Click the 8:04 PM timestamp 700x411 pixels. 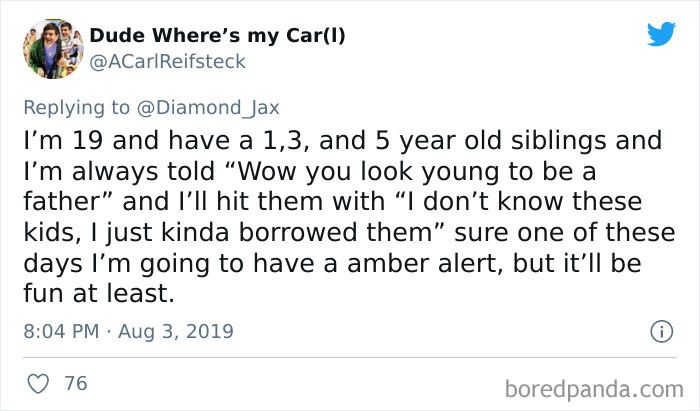[x=61, y=331]
